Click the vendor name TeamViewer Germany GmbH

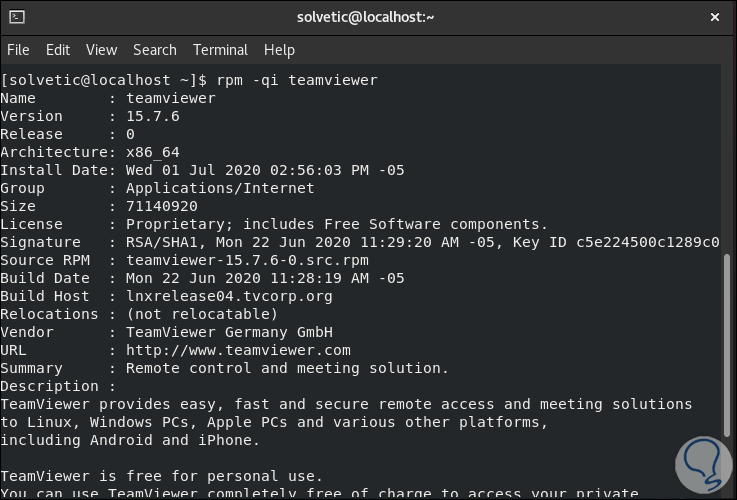(x=229, y=332)
